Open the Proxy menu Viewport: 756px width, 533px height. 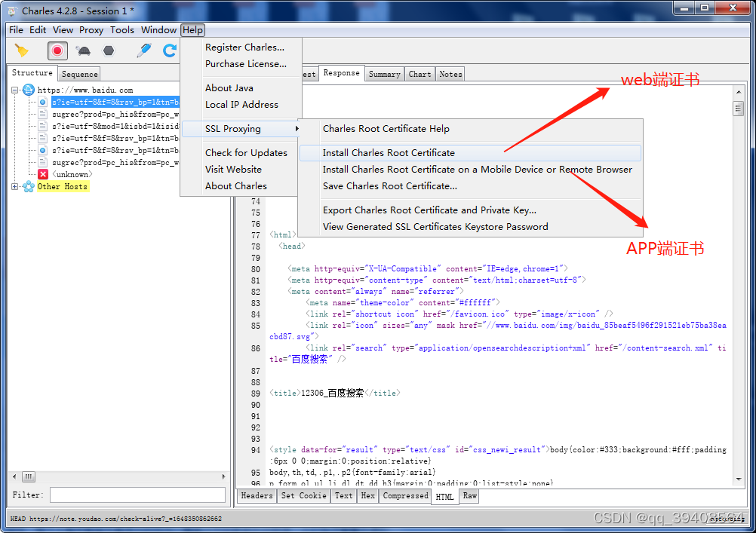(91, 30)
